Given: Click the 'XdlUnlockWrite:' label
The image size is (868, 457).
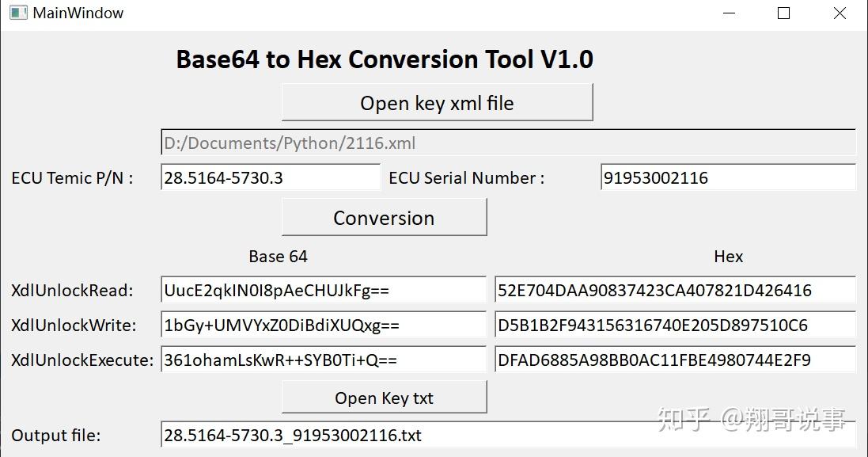Looking at the screenshot, I should pyautogui.click(x=73, y=326).
